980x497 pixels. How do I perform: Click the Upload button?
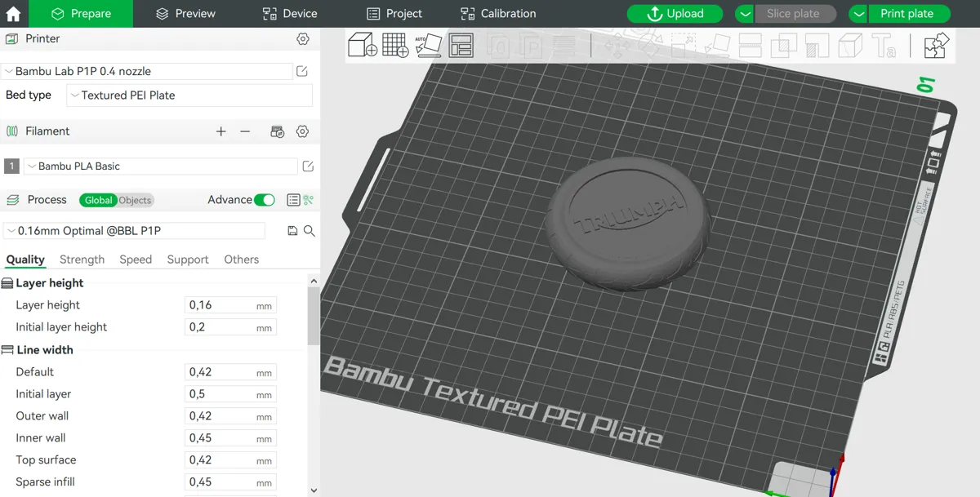click(675, 14)
